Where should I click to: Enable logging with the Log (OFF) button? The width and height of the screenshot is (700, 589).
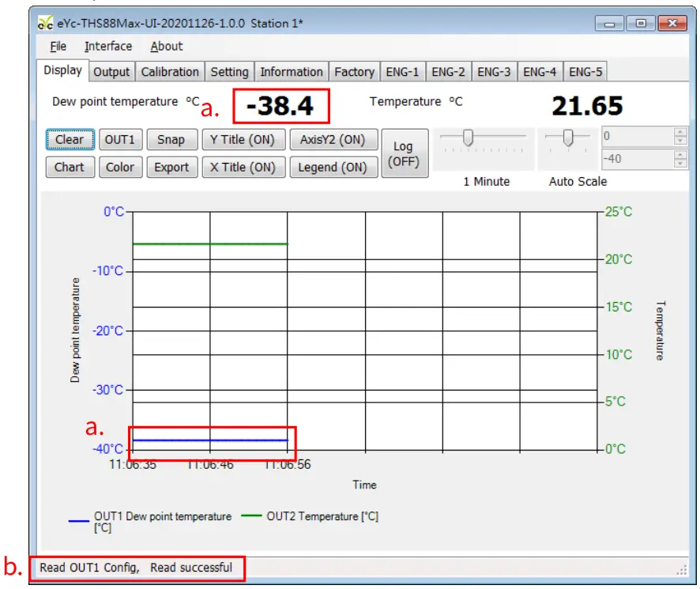click(x=403, y=154)
